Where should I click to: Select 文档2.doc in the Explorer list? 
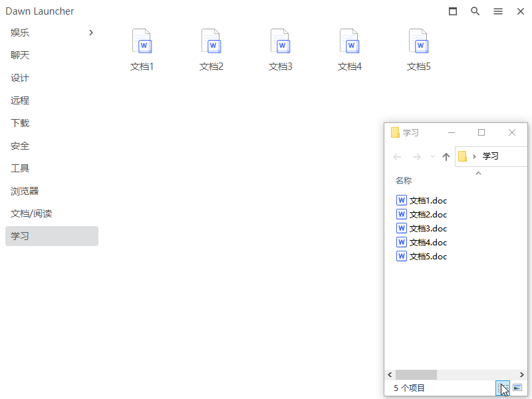[x=428, y=214]
